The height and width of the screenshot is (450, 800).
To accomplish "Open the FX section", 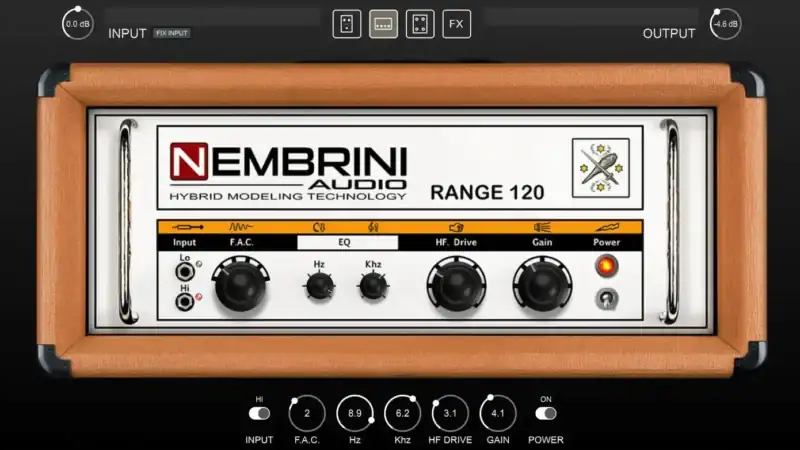I will [x=457, y=24].
